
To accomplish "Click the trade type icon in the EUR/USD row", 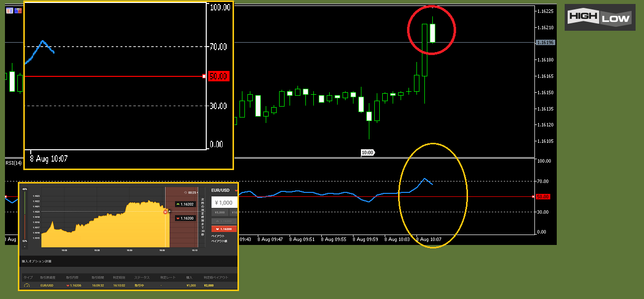I will tap(27, 285).
